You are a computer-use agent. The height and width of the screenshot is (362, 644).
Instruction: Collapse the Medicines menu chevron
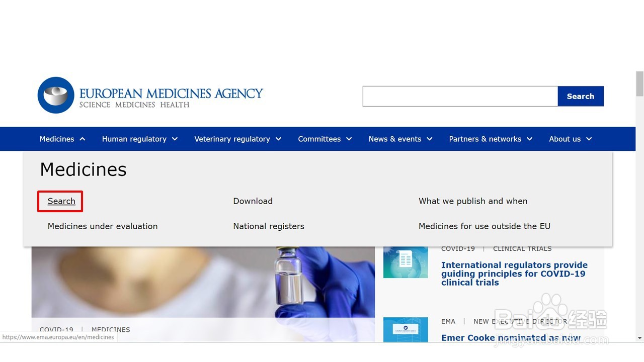(x=83, y=139)
